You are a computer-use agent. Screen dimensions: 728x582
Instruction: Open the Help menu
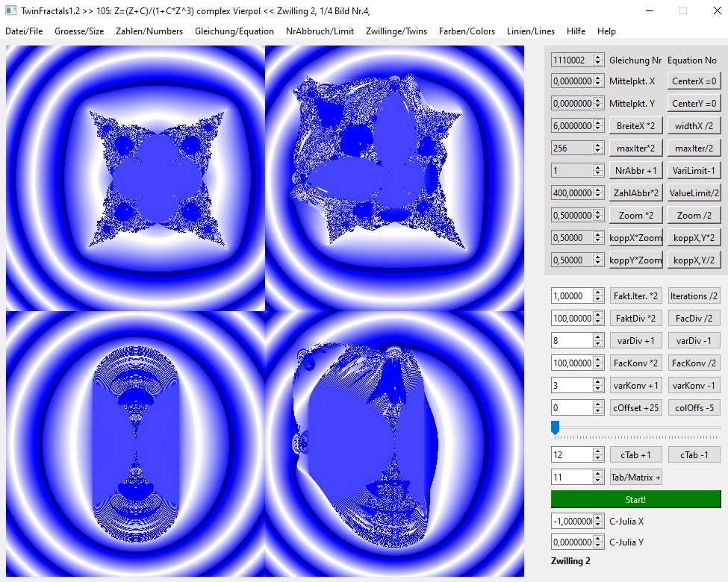[606, 31]
